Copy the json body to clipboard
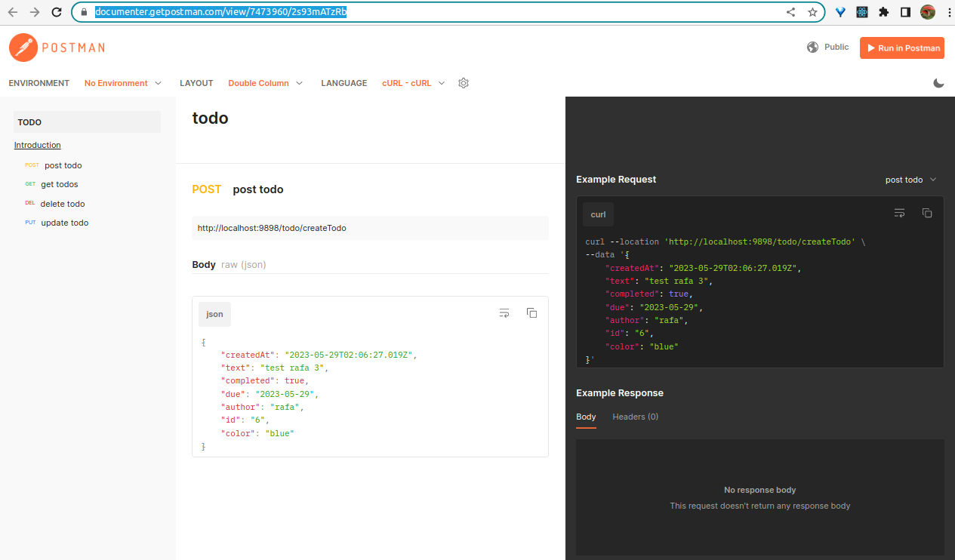 tap(531, 313)
